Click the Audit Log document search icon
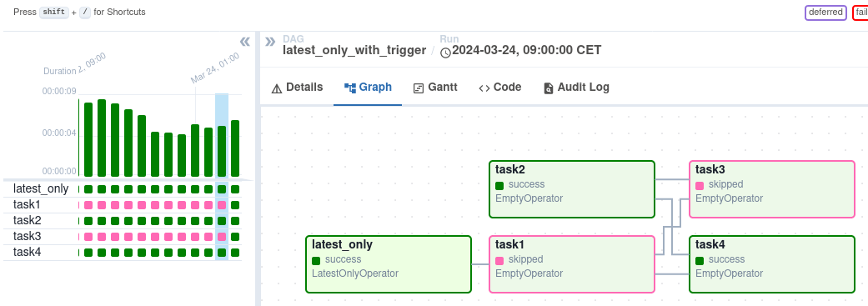The image size is (868, 306). [x=549, y=88]
